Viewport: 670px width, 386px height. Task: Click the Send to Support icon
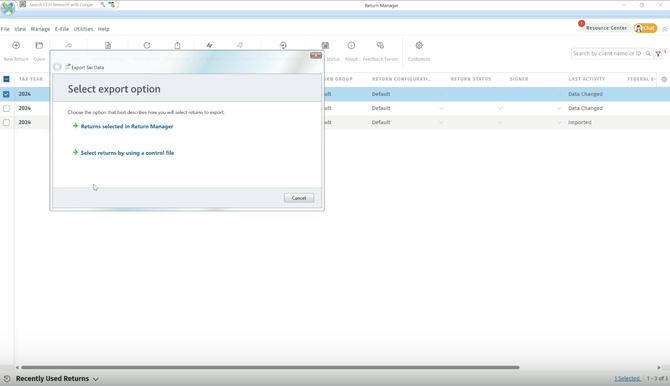tap(283, 45)
